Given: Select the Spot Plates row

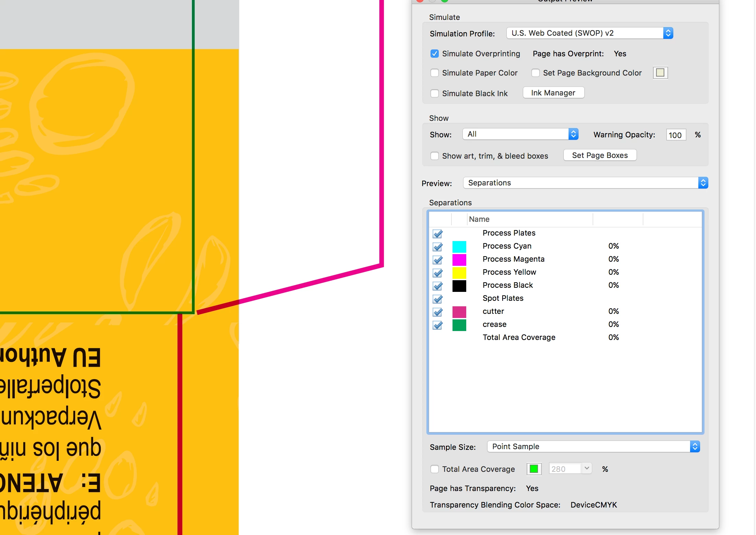Looking at the screenshot, I should coord(503,298).
